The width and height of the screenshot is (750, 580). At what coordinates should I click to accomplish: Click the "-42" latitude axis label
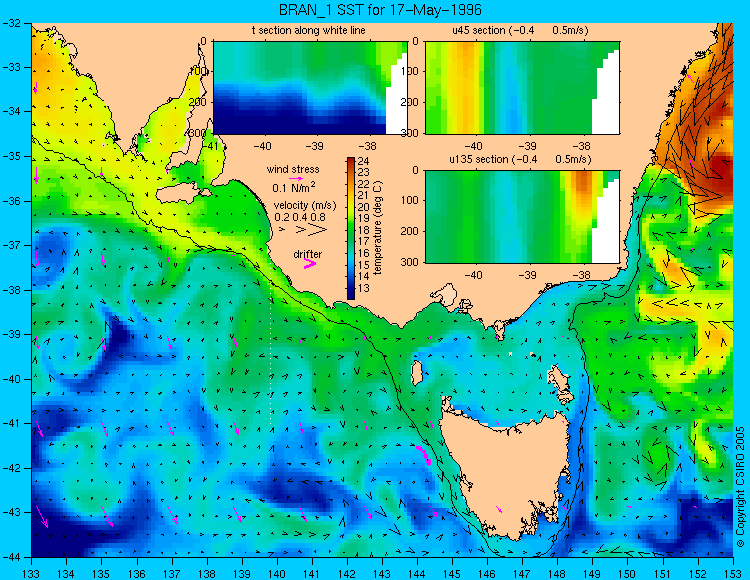[x=10, y=468]
